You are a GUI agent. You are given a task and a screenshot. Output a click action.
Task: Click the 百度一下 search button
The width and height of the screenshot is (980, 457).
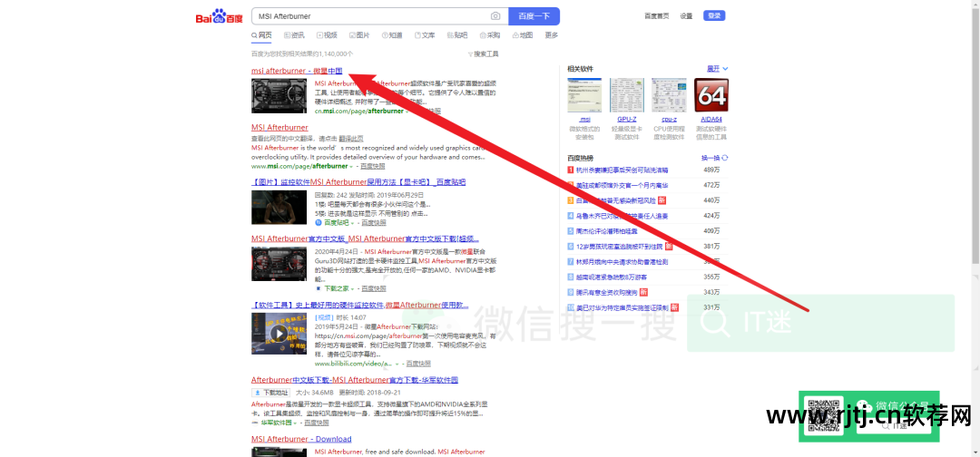pos(534,16)
